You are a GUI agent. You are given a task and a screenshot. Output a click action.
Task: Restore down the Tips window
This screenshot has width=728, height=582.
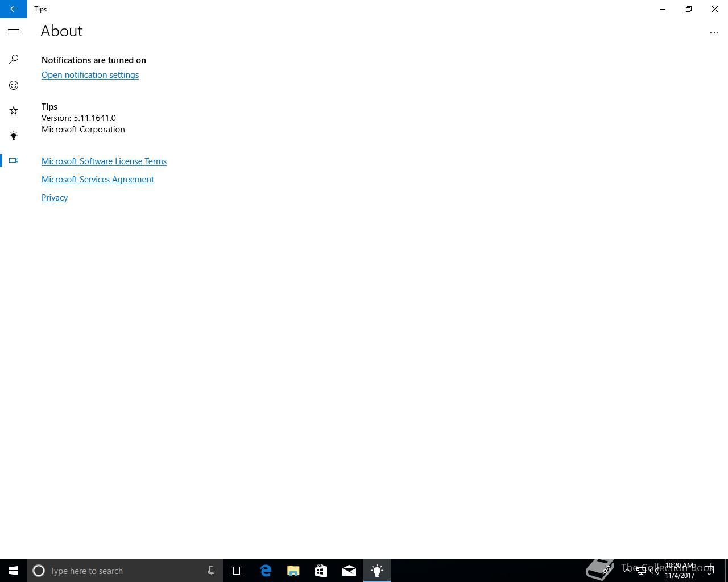(x=689, y=9)
